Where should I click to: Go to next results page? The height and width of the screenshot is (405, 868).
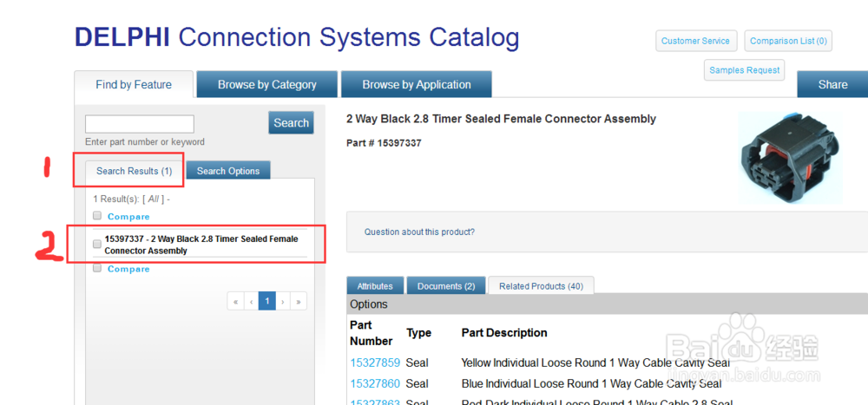[283, 301]
